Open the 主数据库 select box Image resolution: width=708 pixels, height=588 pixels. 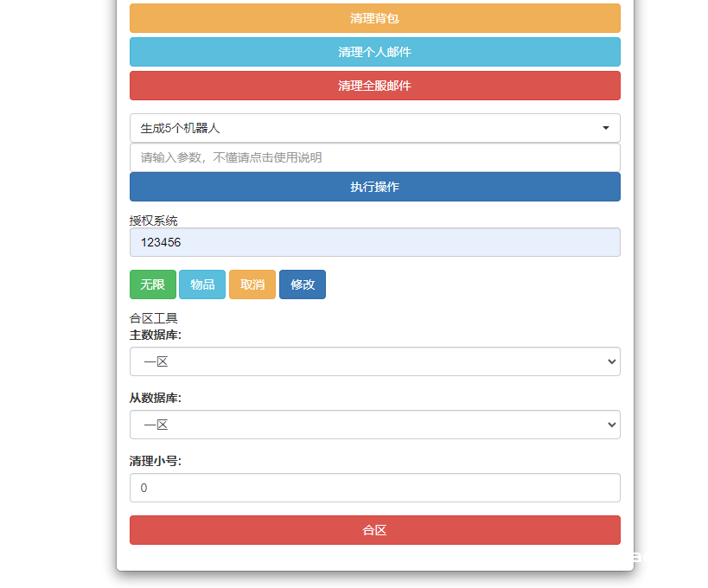click(x=363, y=361)
